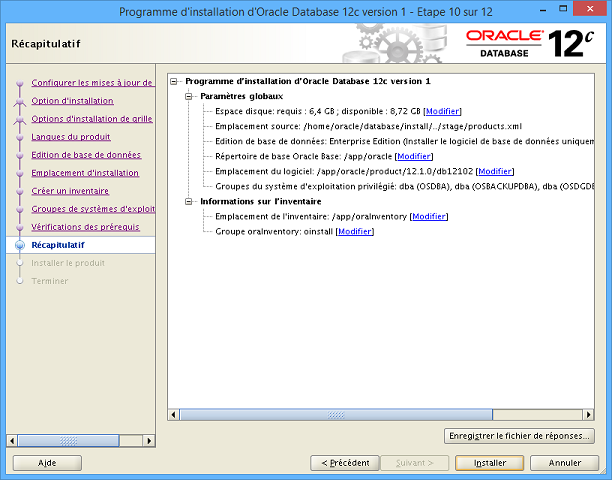
Task: Return to Emplacement d'installation step
Action: (85, 173)
